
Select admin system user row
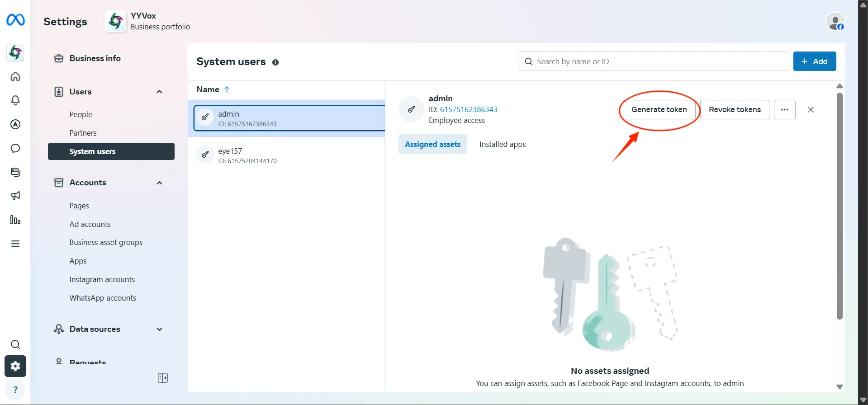[x=289, y=118]
